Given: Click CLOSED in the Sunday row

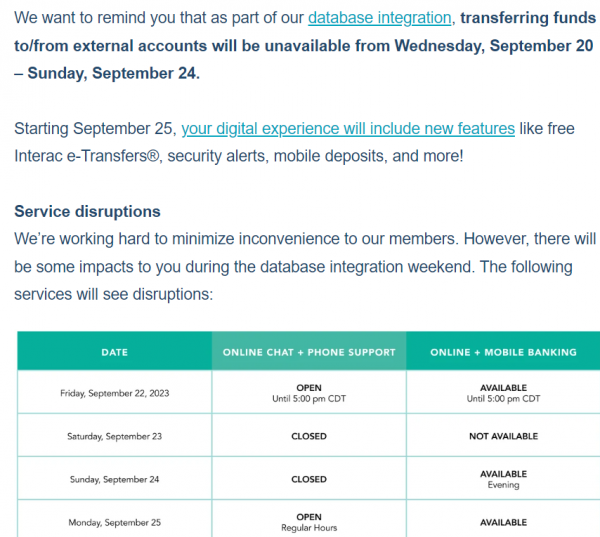Looking at the screenshot, I should pos(309,479).
